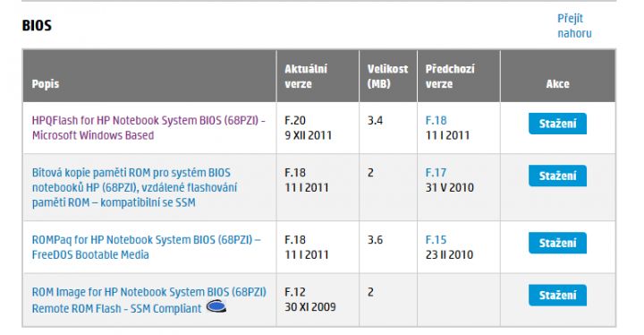The width and height of the screenshot is (644, 335).
Task: Select the F.20 9 XII 2011 version cell
Action: 318,127
